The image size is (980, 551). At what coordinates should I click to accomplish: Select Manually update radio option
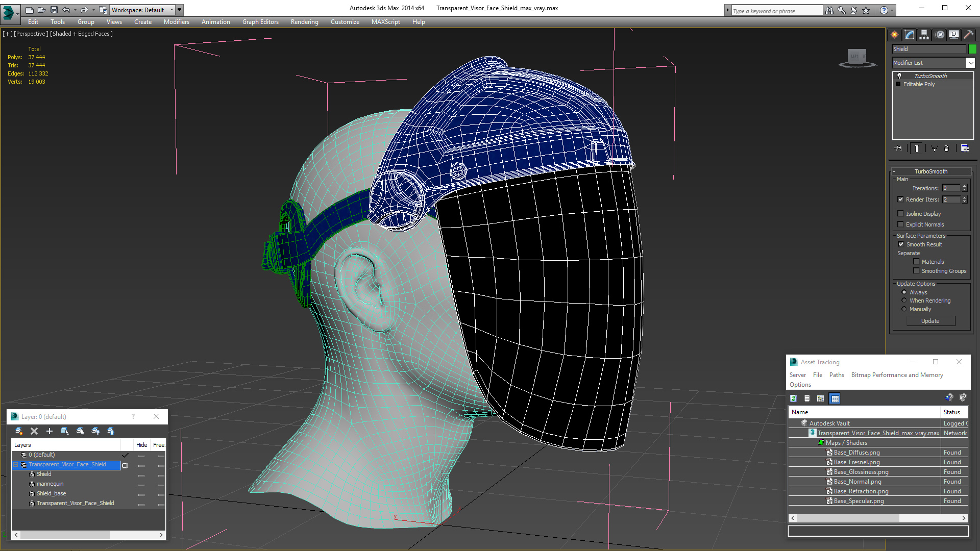tap(904, 309)
